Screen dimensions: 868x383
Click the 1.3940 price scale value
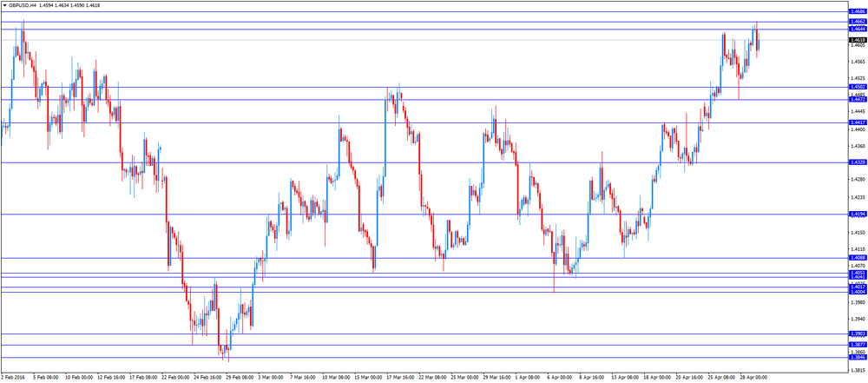(858, 319)
